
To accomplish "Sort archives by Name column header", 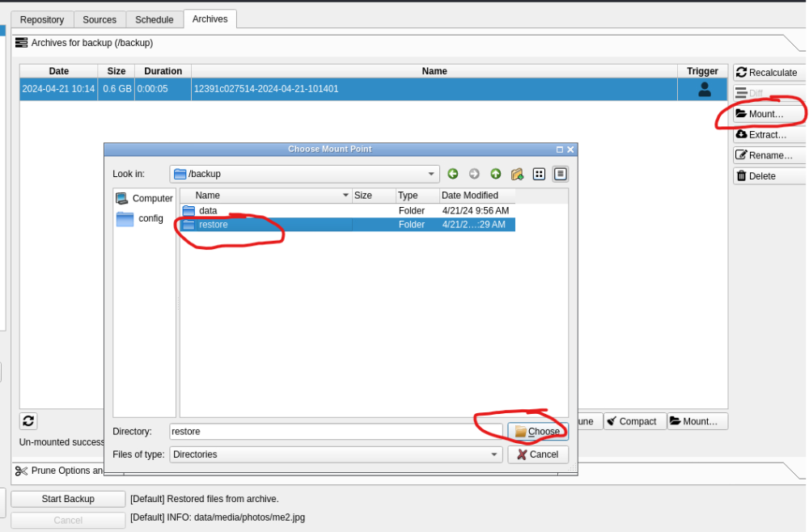I will click(x=434, y=71).
